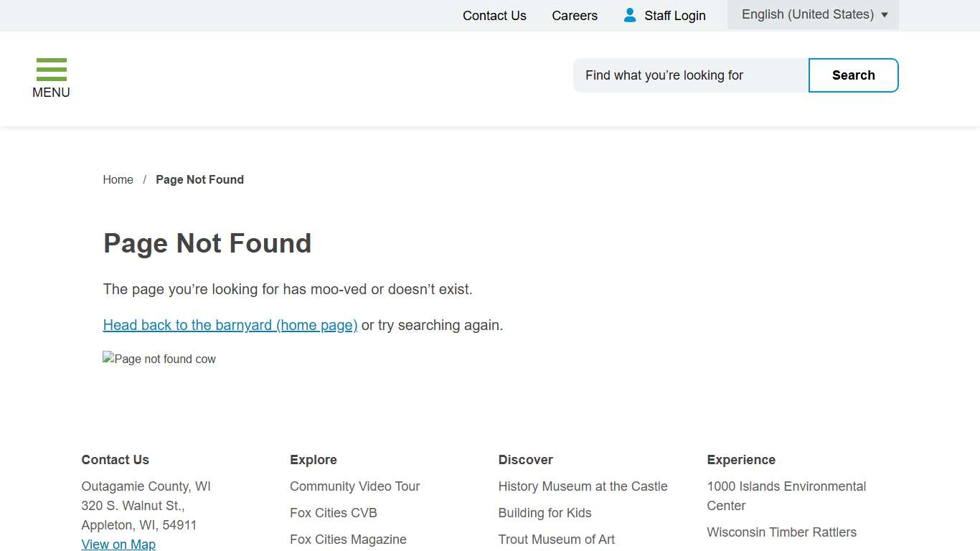Open Fox Cities CVB link
This screenshot has width=980, height=551.
[333, 512]
